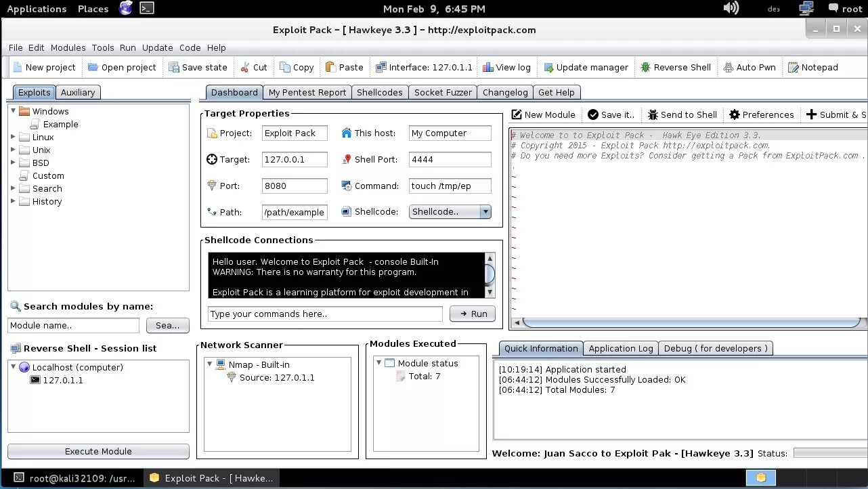Expand the Linux tree folder
The width and height of the screenshot is (868, 489).
[13, 137]
